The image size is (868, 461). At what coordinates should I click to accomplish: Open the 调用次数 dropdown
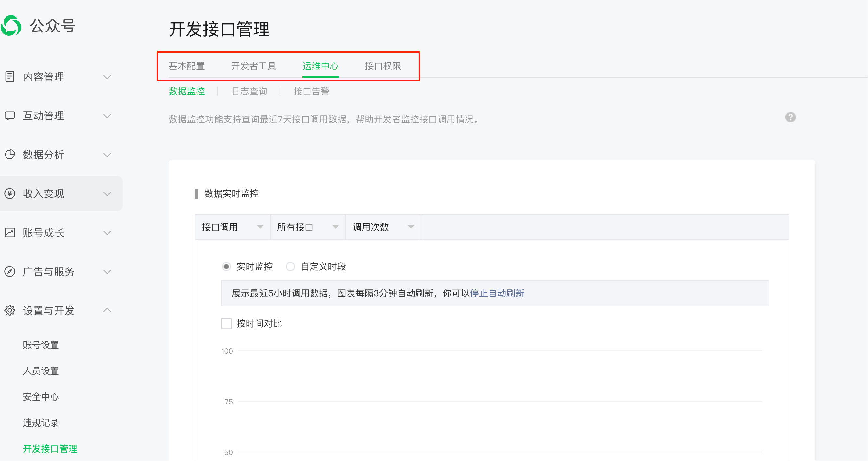383,227
